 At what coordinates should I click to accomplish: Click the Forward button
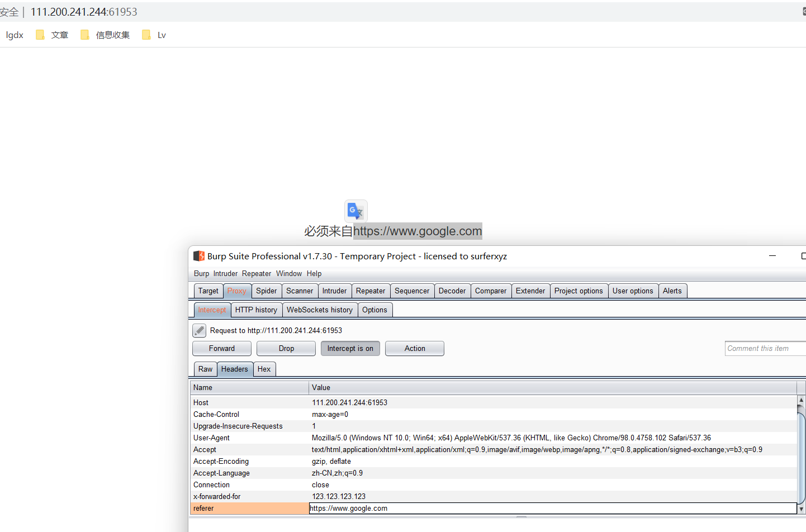coord(222,348)
